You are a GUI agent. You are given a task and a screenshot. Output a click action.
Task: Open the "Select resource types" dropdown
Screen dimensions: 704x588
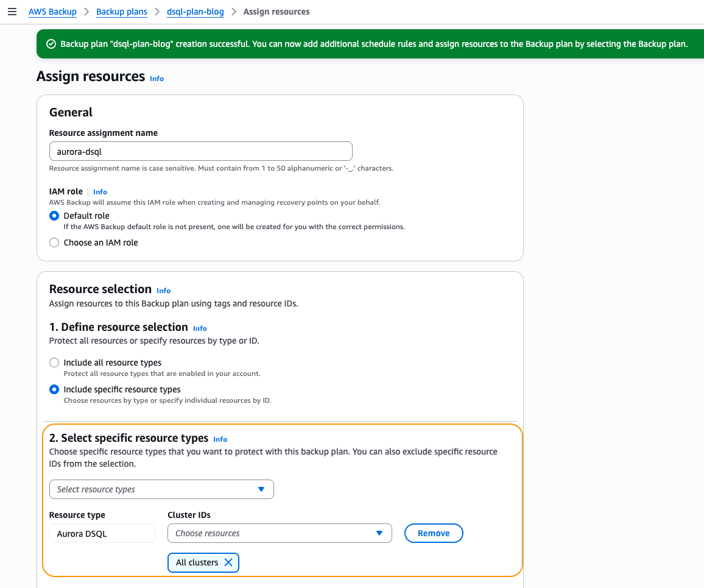(x=161, y=489)
